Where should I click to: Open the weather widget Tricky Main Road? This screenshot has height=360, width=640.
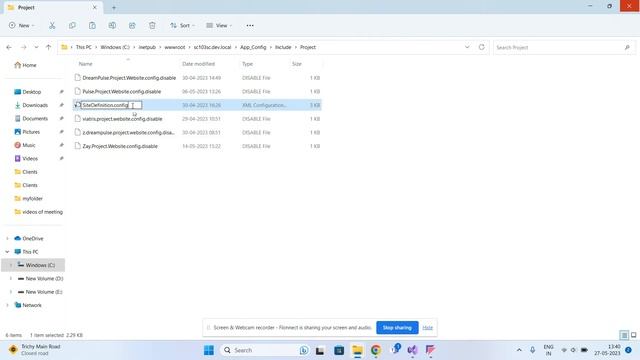(x=35, y=350)
